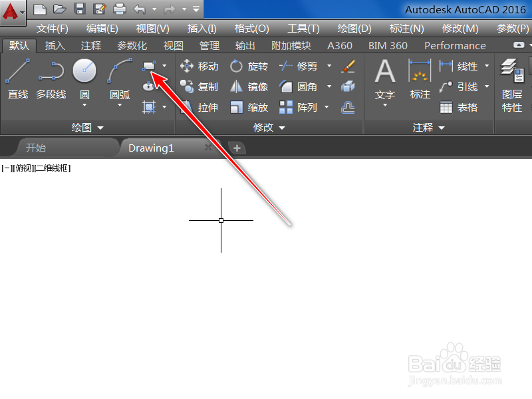
Task: Activate the Trim (修剪) tool
Action: pos(298,66)
